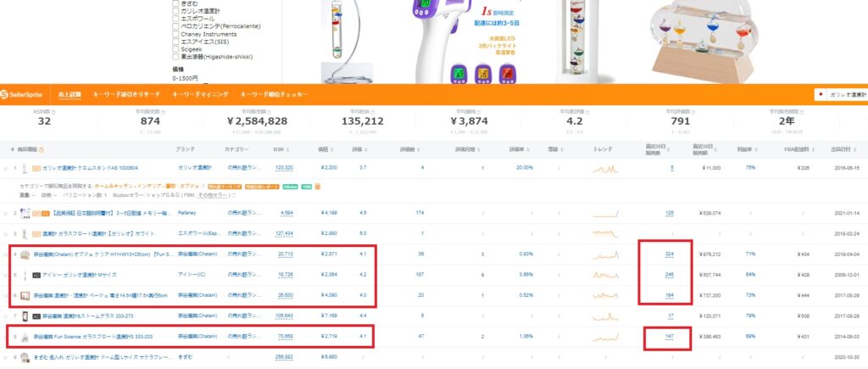This screenshot has height=369, width=868.
Task: Click the 1688 badge in row 1 details
Action: [306, 187]
